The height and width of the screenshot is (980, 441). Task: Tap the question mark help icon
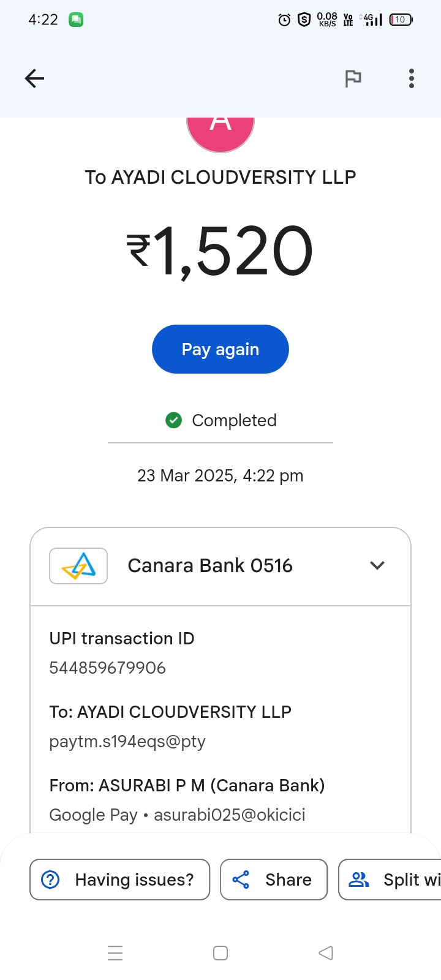point(50,880)
